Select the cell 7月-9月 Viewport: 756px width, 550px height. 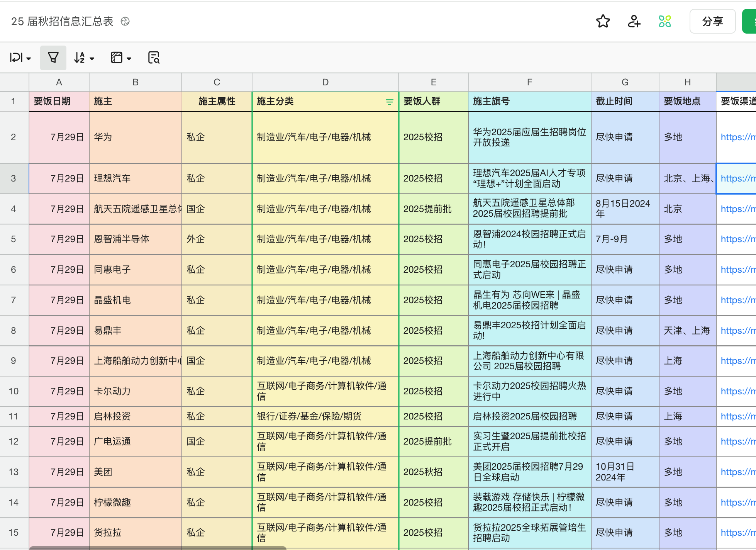[x=625, y=239]
